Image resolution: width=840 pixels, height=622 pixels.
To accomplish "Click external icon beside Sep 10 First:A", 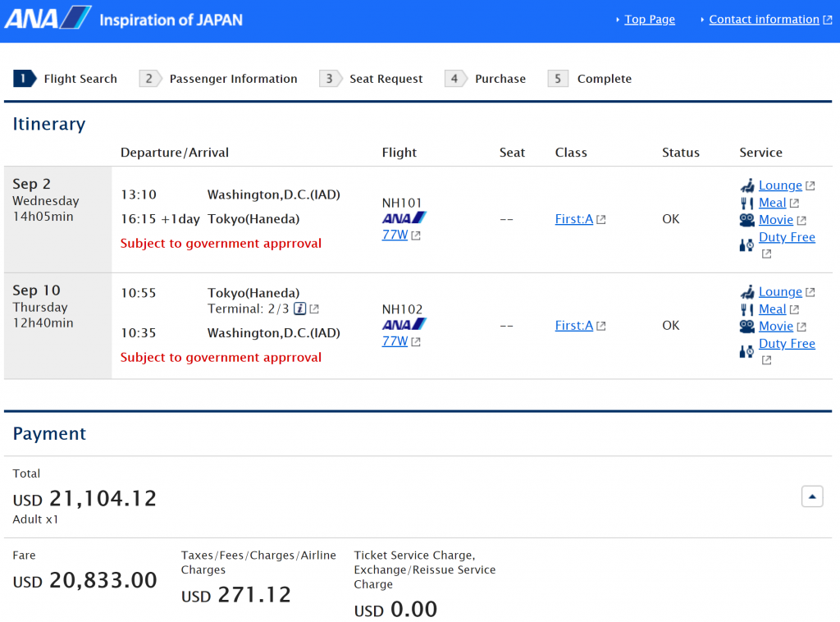I will click(601, 326).
